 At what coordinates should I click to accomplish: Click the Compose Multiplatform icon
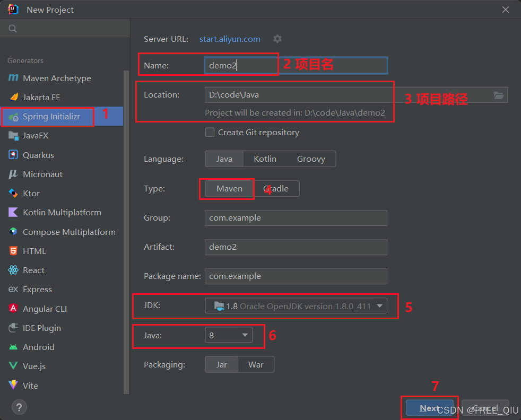[13, 232]
